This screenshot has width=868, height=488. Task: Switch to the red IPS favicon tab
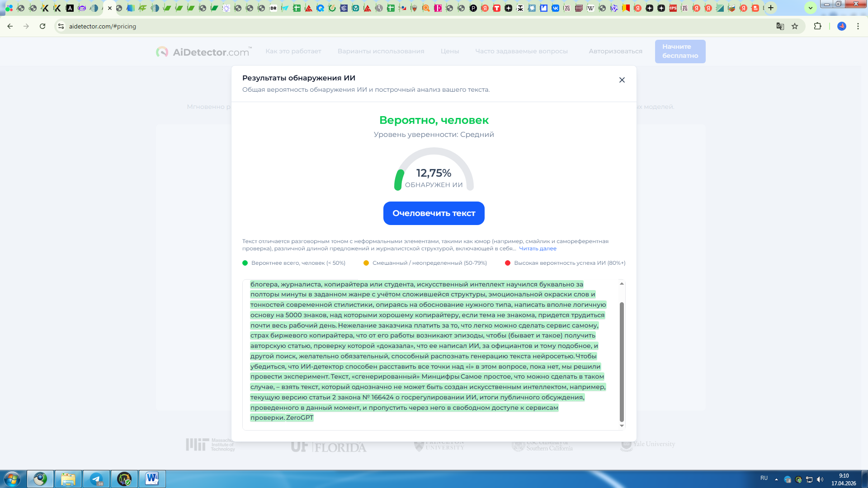(673, 8)
